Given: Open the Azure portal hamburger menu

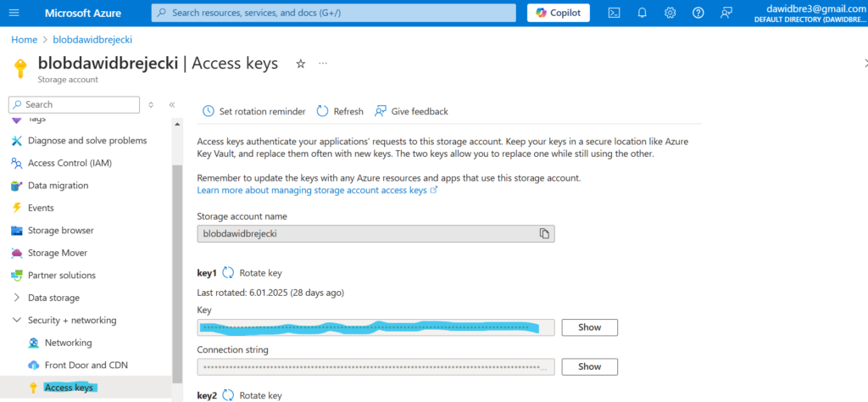Looking at the screenshot, I should click(x=14, y=13).
